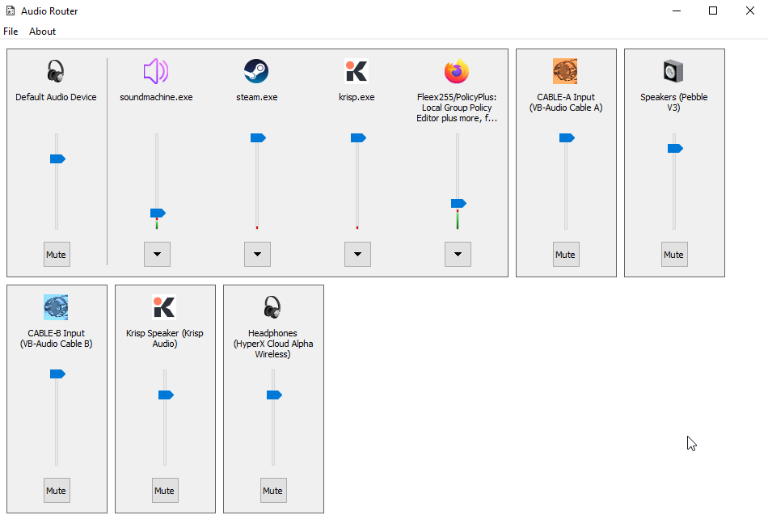Viewport: 768px width, 532px height.
Task: Mute the HyperX Cloud Alpha headphones
Action: (273, 490)
